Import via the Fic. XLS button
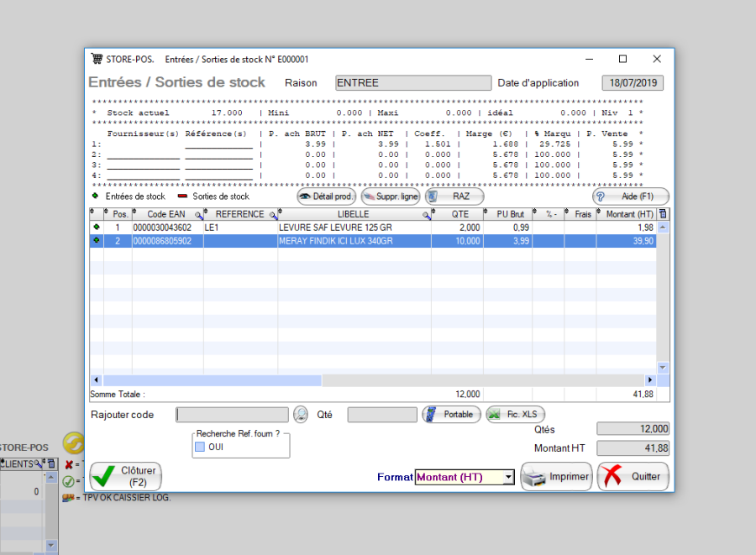Screen dimensions: 756x555 [516, 414]
